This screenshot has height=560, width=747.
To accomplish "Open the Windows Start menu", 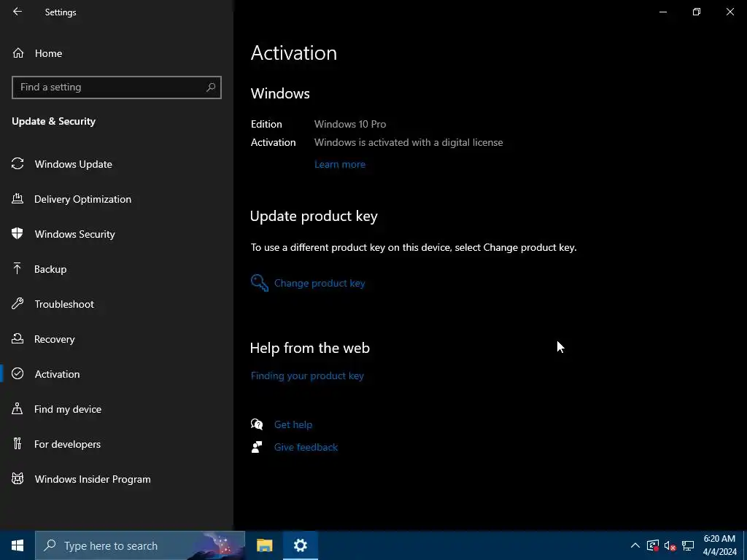I will click(x=18, y=545).
